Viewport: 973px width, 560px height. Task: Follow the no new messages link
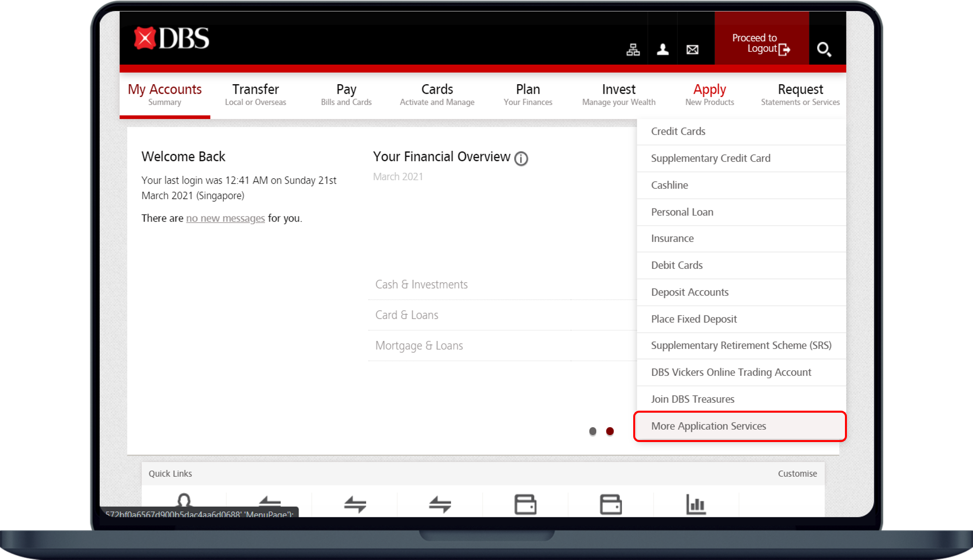pyautogui.click(x=225, y=218)
